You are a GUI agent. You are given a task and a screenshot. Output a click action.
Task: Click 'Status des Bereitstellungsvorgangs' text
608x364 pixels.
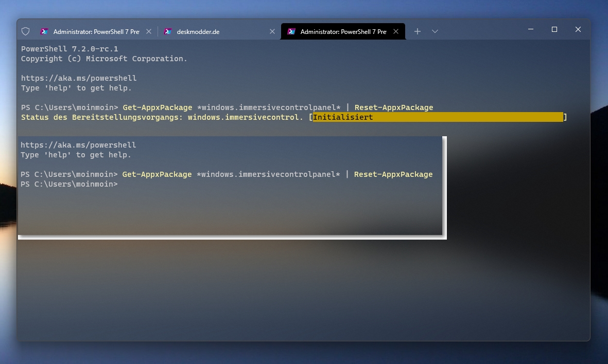[101, 117]
